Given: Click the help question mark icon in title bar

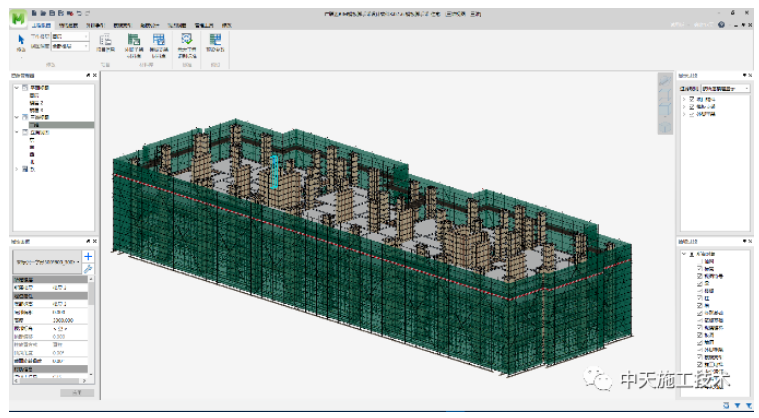Looking at the screenshot, I should pyautogui.click(x=721, y=25).
